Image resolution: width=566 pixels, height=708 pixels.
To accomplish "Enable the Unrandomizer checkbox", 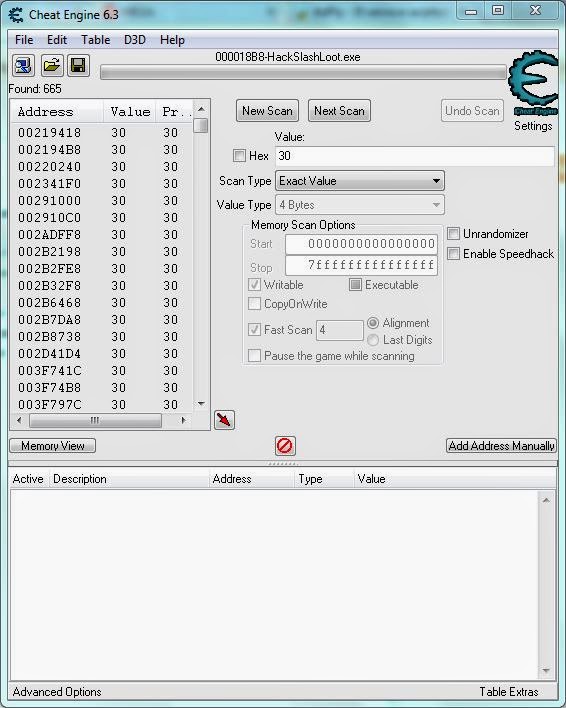I will (x=453, y=233).
